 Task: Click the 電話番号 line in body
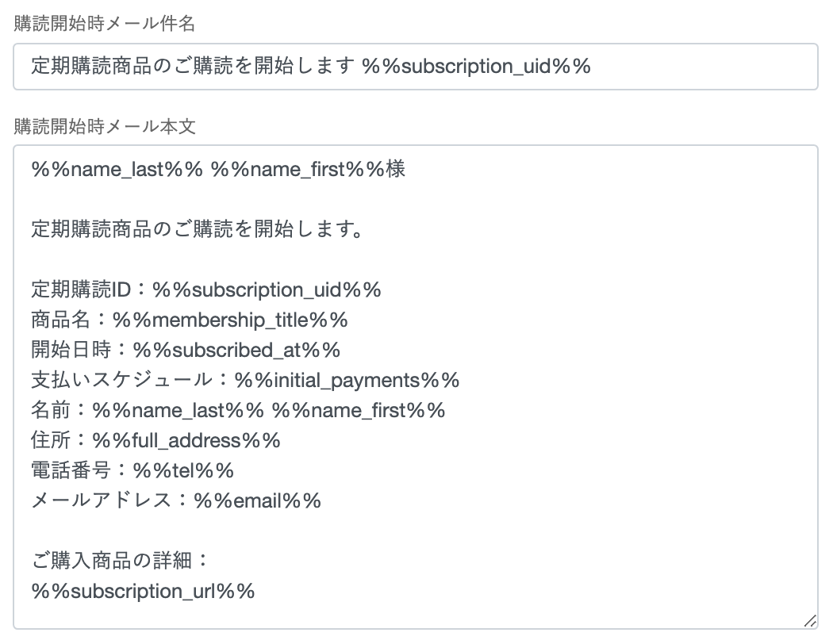pos(132,471)
